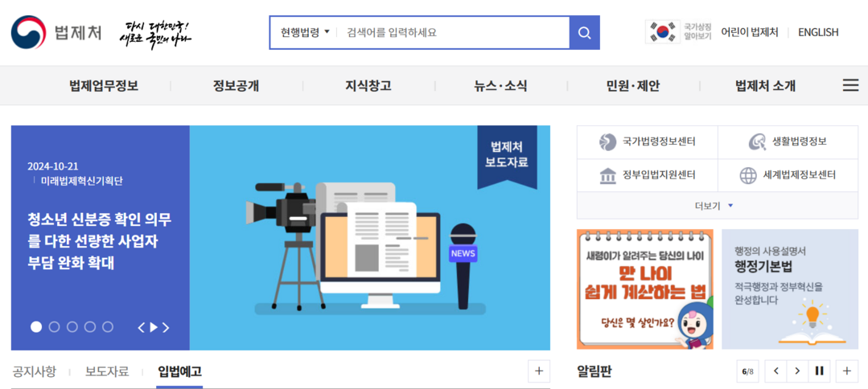Expand the 더보기 related sites list

(x=715, y=206)
